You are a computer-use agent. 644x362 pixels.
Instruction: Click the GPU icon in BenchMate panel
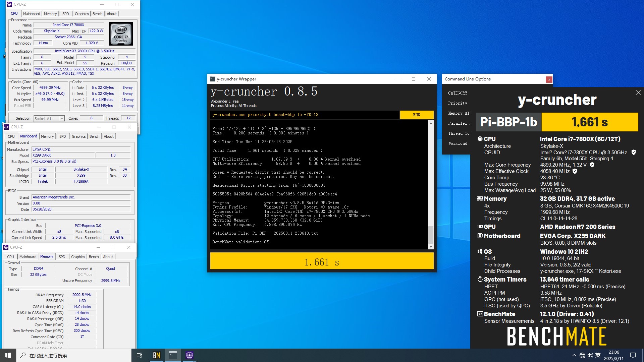coord(480,227)
